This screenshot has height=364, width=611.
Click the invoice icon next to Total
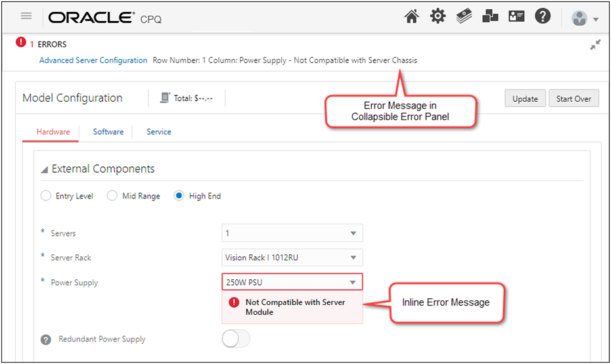(165, 97)
